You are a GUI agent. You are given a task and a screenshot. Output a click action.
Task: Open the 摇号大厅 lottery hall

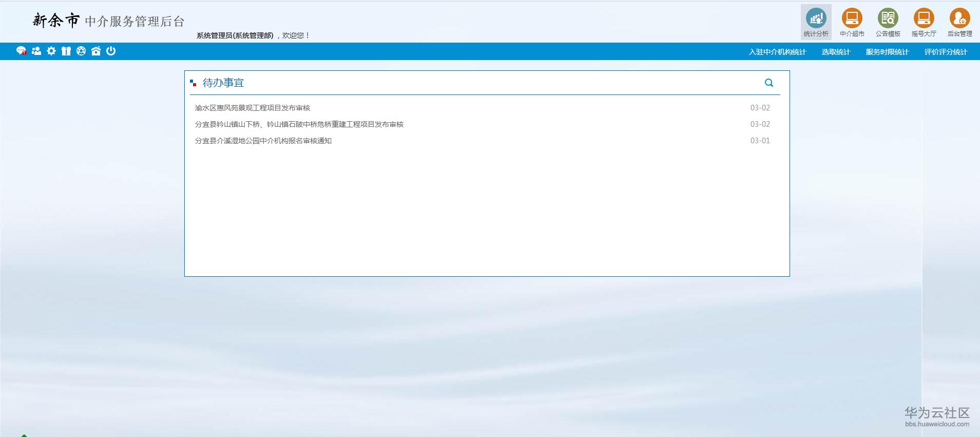924,22
